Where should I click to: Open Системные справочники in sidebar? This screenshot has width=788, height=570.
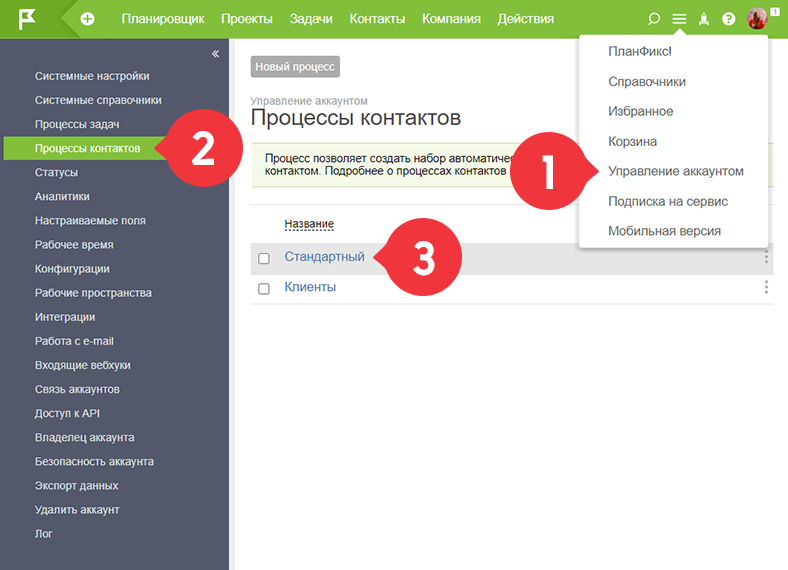[98, 100]
